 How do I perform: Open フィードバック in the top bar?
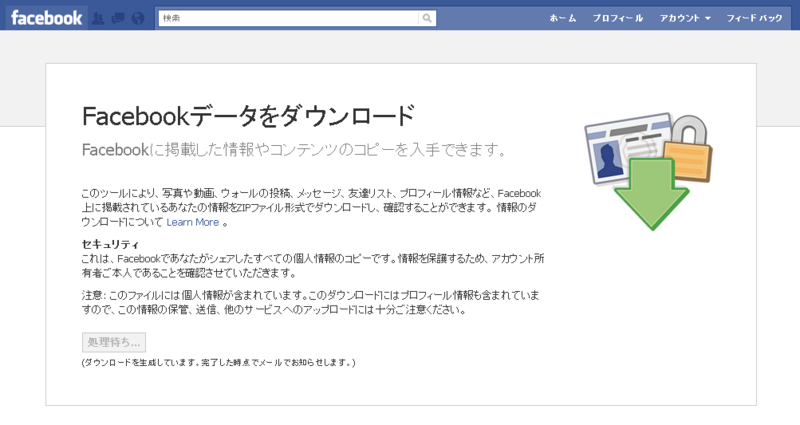click(754, 18)
